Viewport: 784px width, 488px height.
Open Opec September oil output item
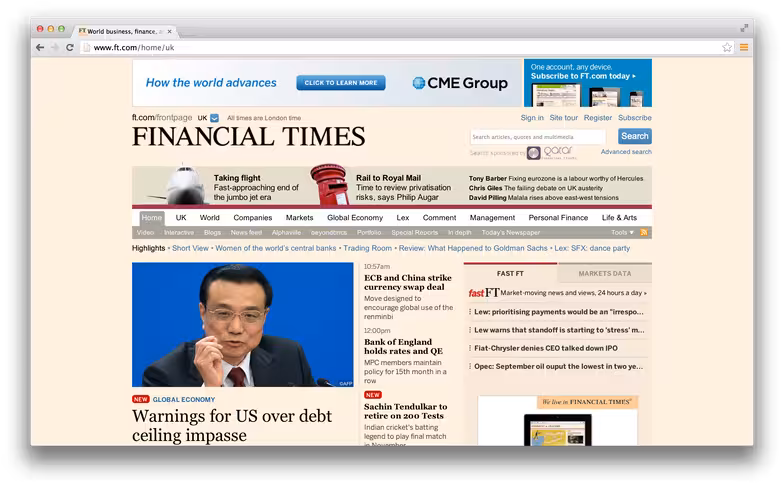(558, 366)
